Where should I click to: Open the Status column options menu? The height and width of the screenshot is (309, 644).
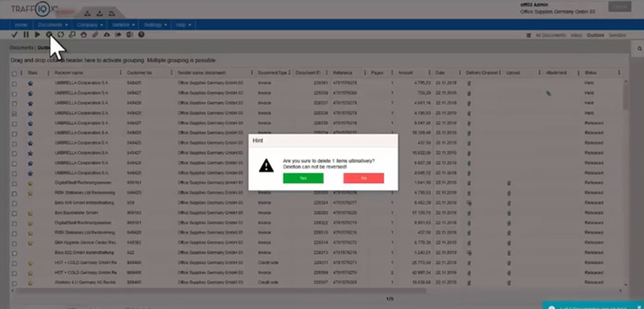(619, 72)
